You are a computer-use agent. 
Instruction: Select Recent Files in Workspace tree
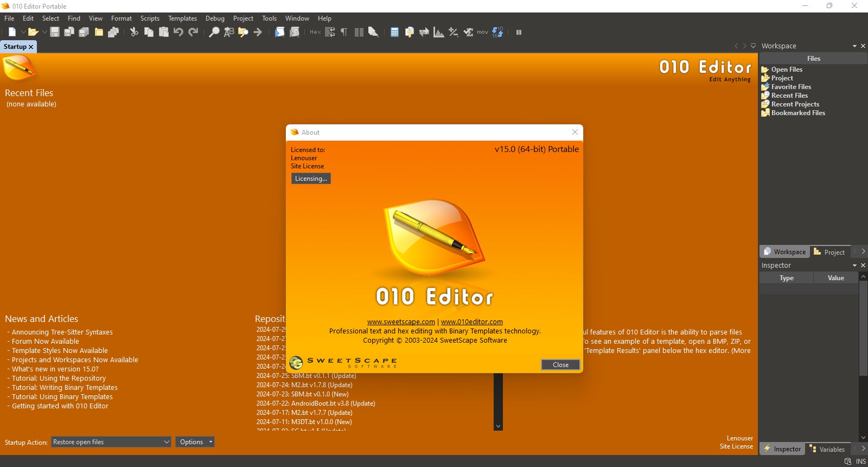pos(789,96)
